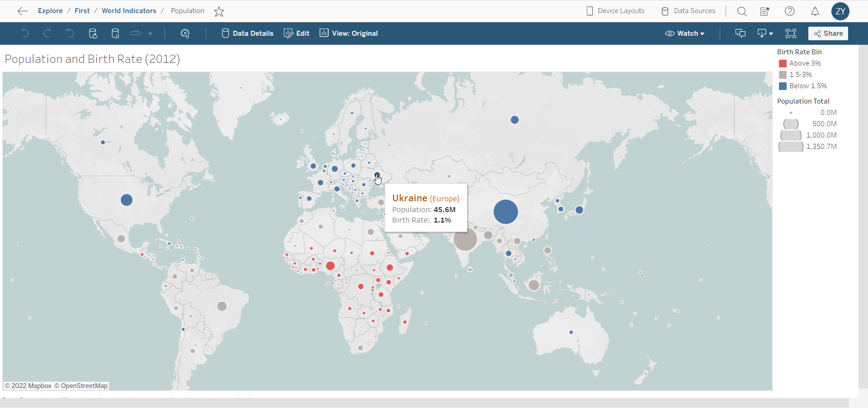Click the Pause automatic updates icon
The height and width of the screenshot is (408, 868).
click(115, 33)
